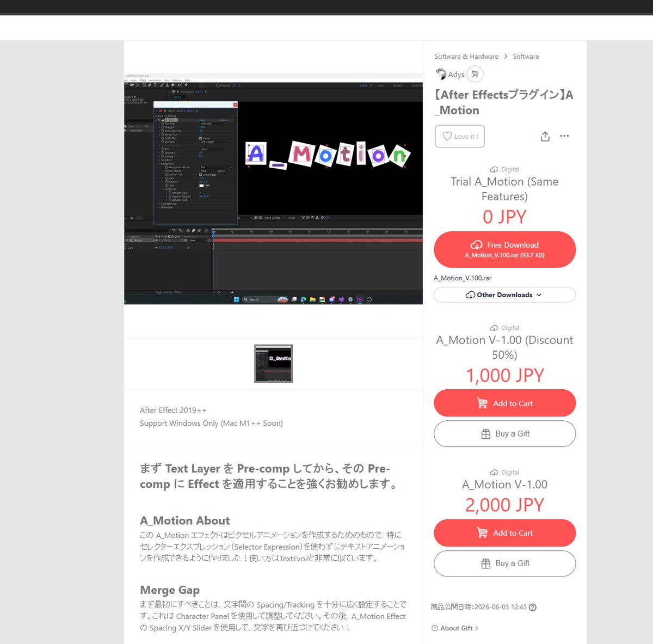This screenshot has height=644, width=653.
Task: Click the Adys shop name
Action: [456, 75]
